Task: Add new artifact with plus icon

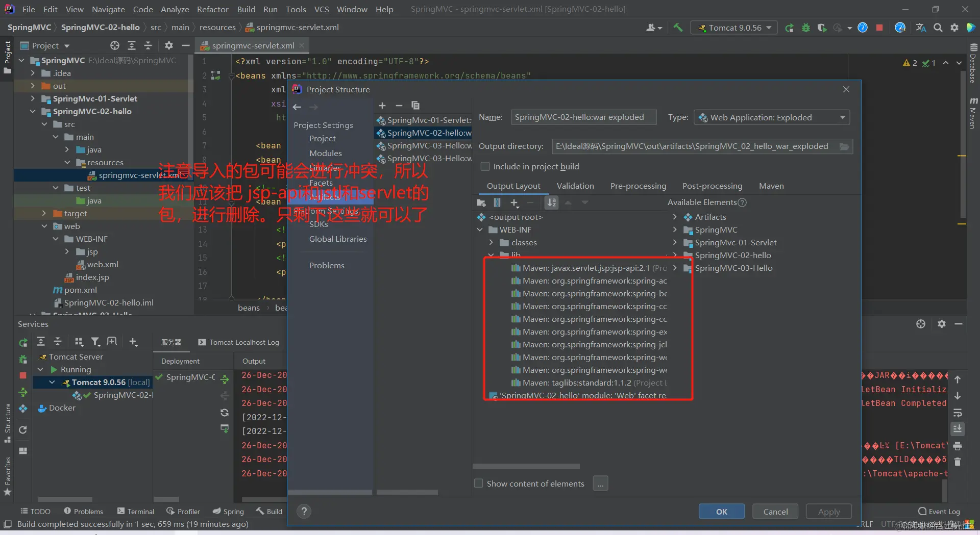Action: [x=382, y=106]
